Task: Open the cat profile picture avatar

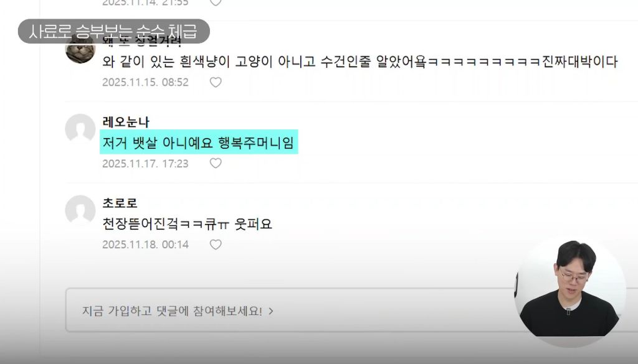Action: coord(80,49)
